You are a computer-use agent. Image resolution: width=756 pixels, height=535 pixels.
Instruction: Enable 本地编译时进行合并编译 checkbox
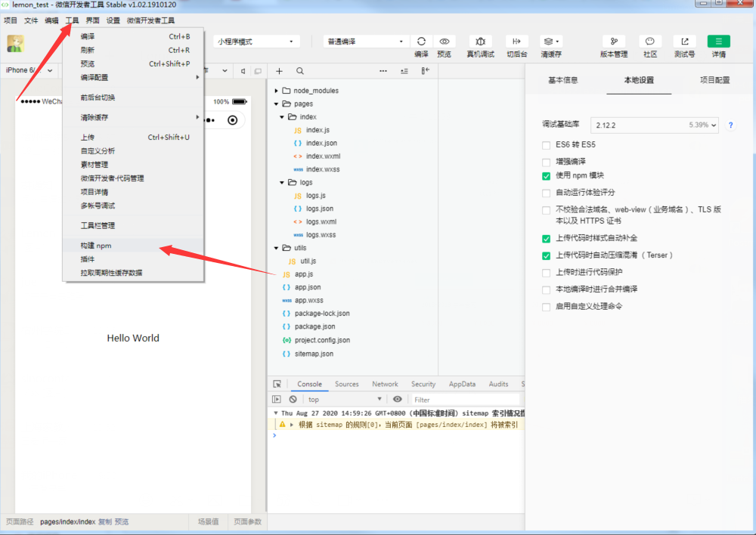click(x=546, y=289)
